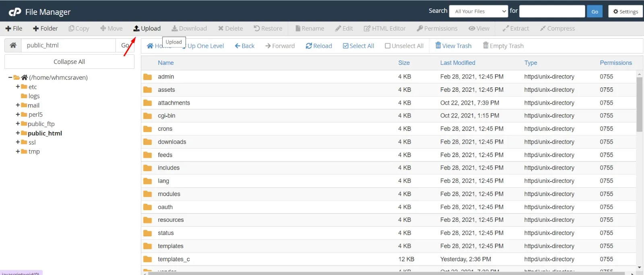Click the Upload toolbar icon
This screenshot has width=644, height=275.
coord(136,29)
